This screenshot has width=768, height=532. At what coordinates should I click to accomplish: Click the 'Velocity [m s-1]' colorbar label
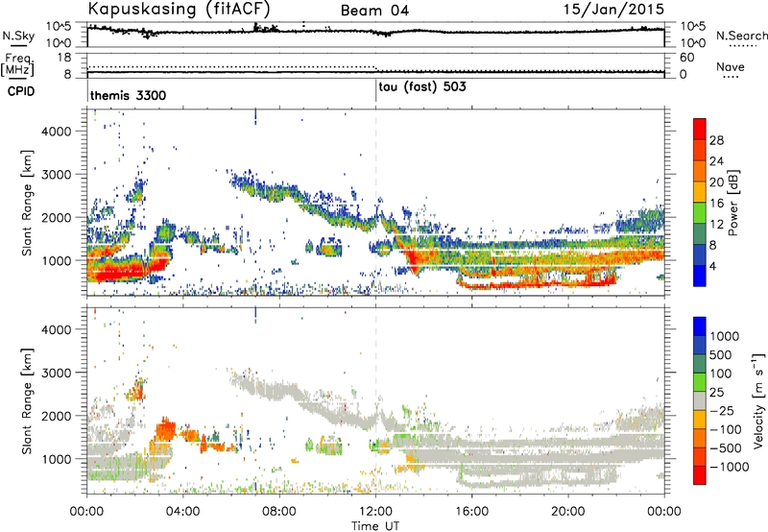pyautogui.click(x=758, y=400)
